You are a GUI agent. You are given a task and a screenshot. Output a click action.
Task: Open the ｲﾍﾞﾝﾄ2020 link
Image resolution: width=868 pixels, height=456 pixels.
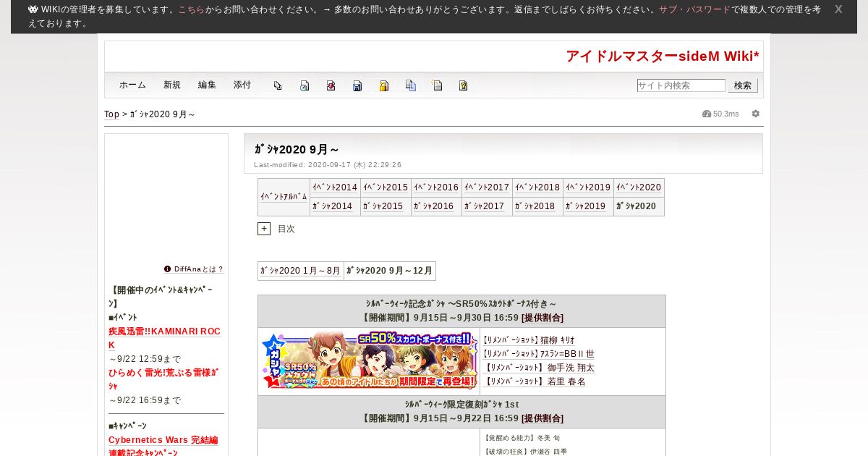[x=639, y=187]
